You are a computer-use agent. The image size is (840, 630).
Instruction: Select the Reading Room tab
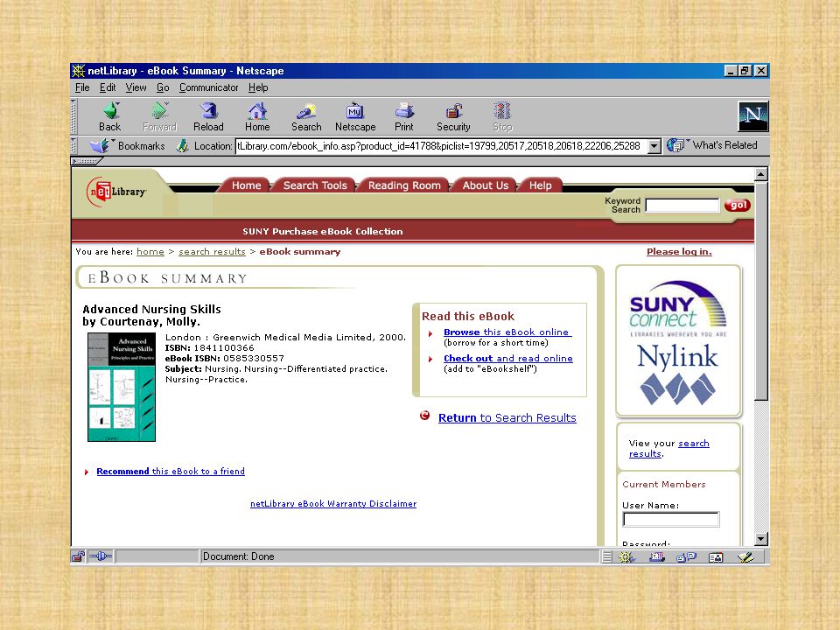(x=404, y=185)
